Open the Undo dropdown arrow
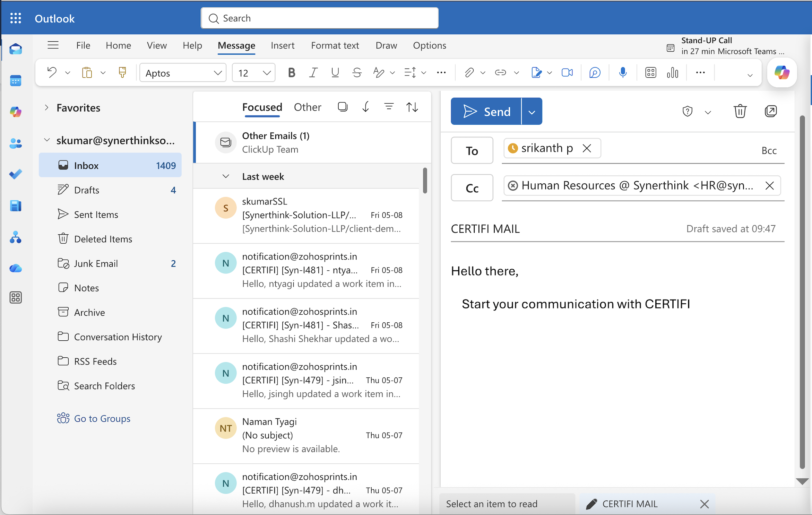The image size is (812, 515). pyautogui.click(x=68, y=72)
